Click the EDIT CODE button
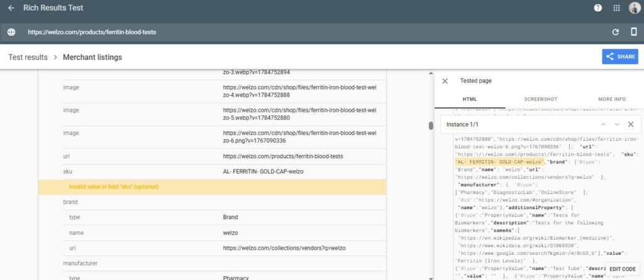The image size is (644, 280). coord(622,269)
